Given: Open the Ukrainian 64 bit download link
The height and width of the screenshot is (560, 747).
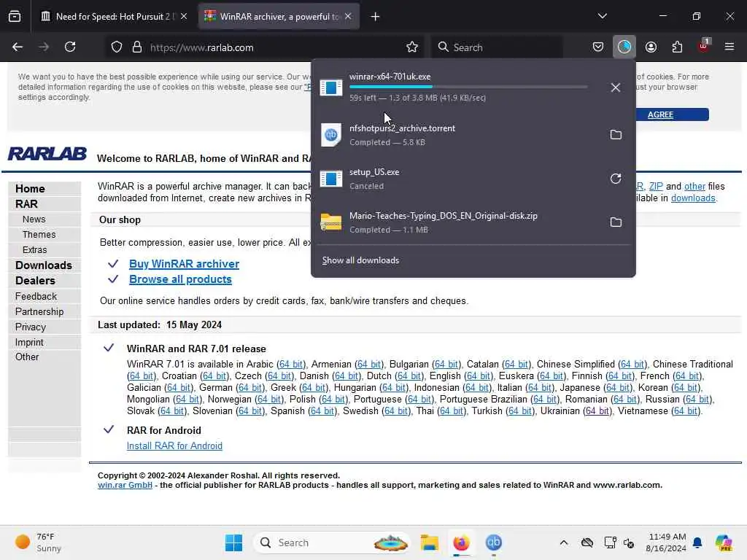Looking at the screenshot, I should coord(597,411).
